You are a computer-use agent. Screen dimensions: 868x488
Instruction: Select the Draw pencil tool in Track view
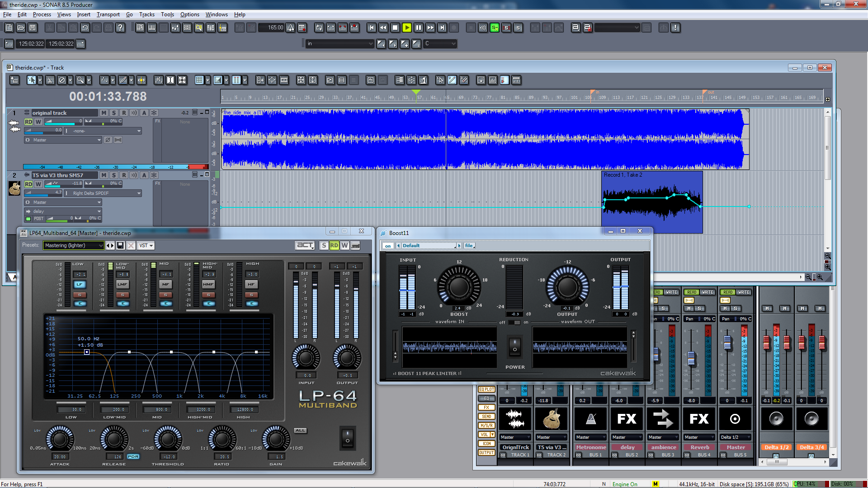coord(123,80)
